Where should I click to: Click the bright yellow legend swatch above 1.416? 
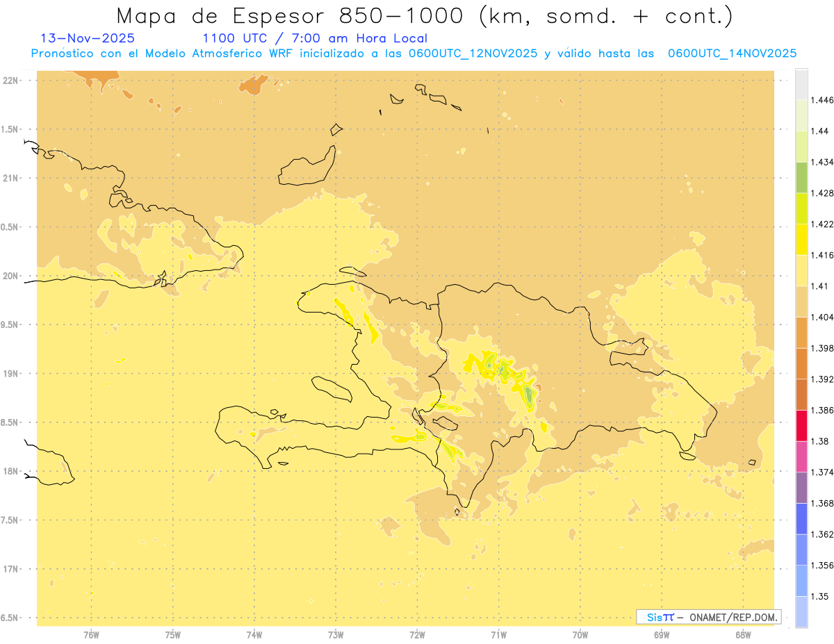pos(801,240)
